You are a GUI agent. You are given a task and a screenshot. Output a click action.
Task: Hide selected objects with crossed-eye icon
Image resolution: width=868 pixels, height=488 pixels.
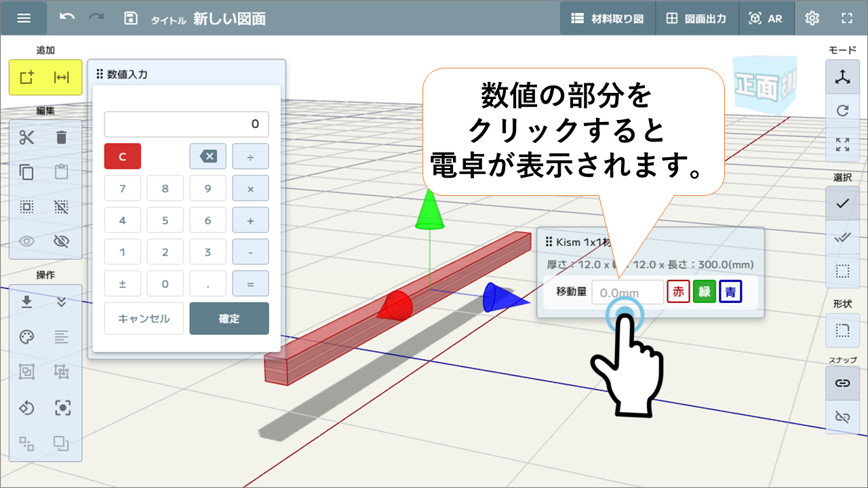[x=62, y=241]
